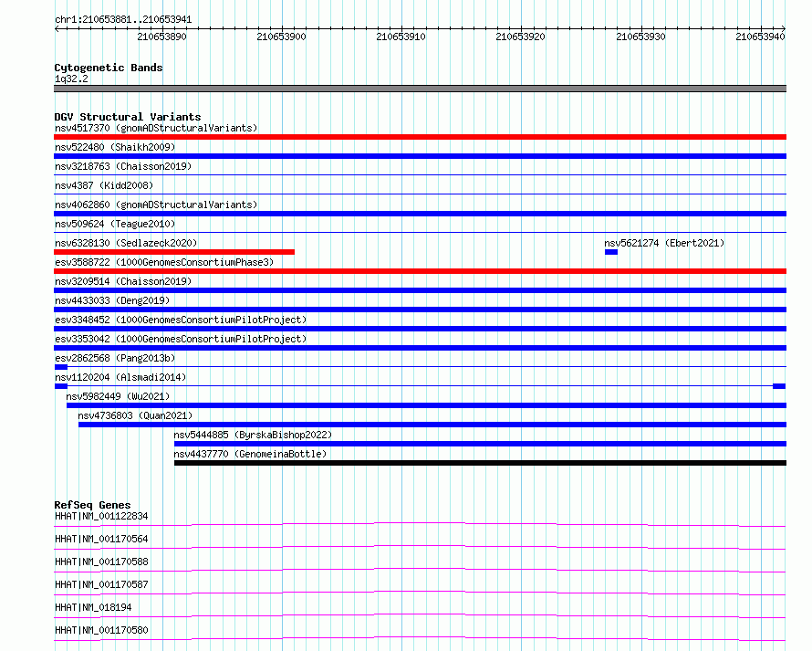The image size is (812, 651).
Task: Click the chr1:210653881..210653941 region label
Action: [123, 20]
